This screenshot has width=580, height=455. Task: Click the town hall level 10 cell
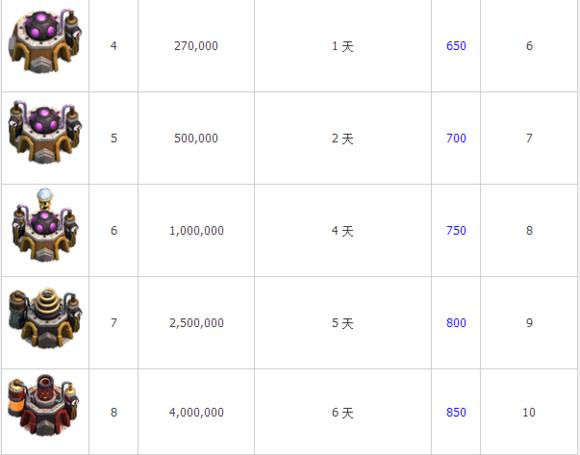tap(529, 412)
